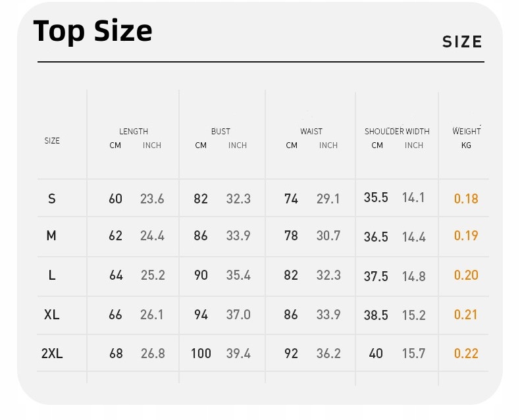Image resolution: width=520 pixels, height=420 pixels.
Task: Click the L size row label
Action: 52,275
